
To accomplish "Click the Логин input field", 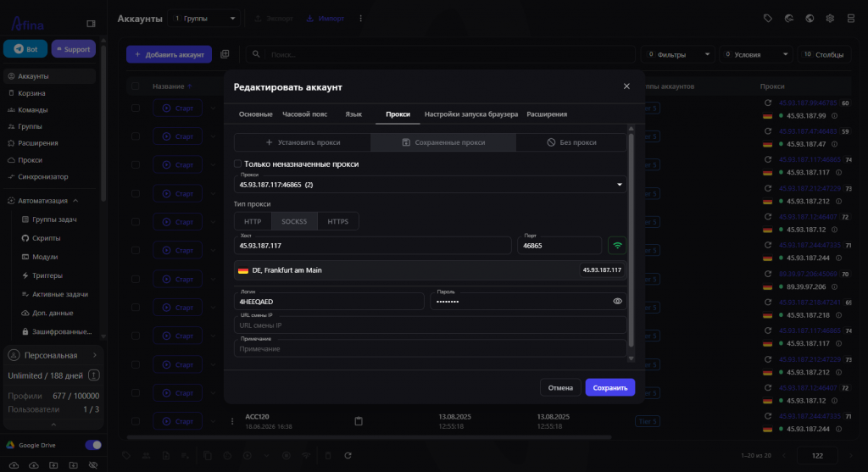I will pos(329,301).
